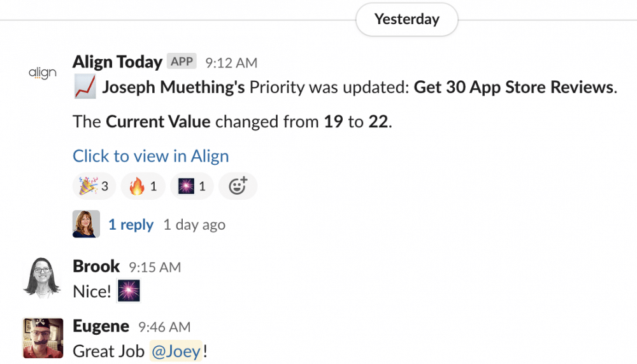Image resolution: width=637 pixels, height=364 pixels.
Task: Open the Click to view in Align link
Action: 150,156
